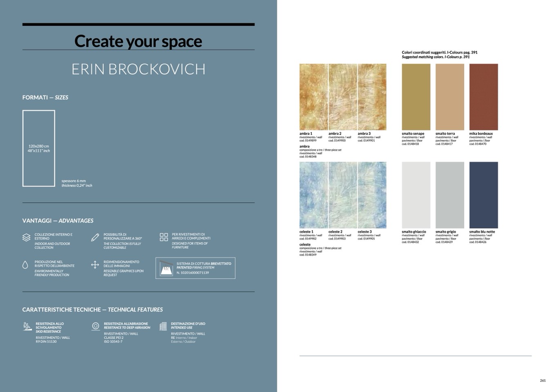Click the ambra 1 tile image
Viewport: 554px width, 392px height.
coord(313,97)
